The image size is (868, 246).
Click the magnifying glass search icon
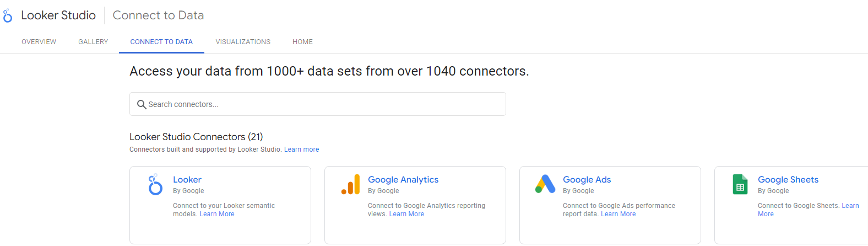coord(142,104)
